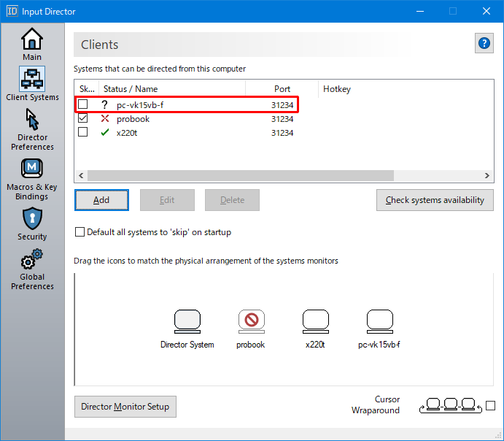Open Macros & Key Bindings icon
The image size is (504, 441).
pos(32,169)
